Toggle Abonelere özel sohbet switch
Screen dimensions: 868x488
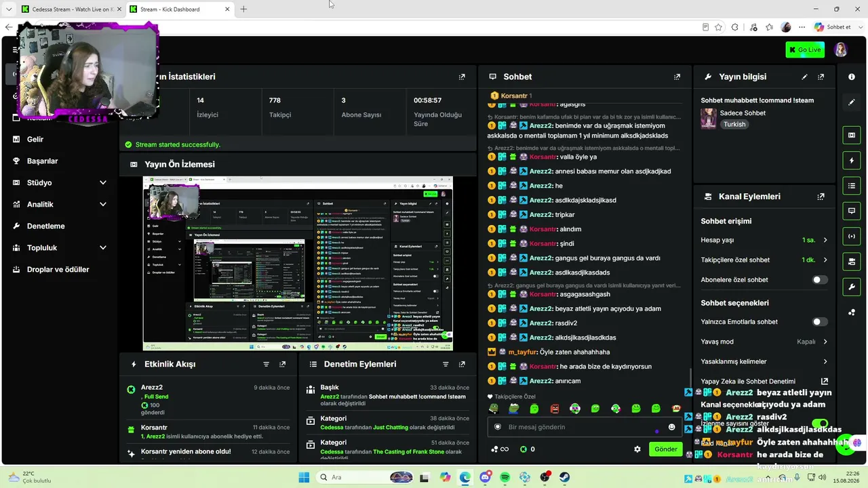820,280
